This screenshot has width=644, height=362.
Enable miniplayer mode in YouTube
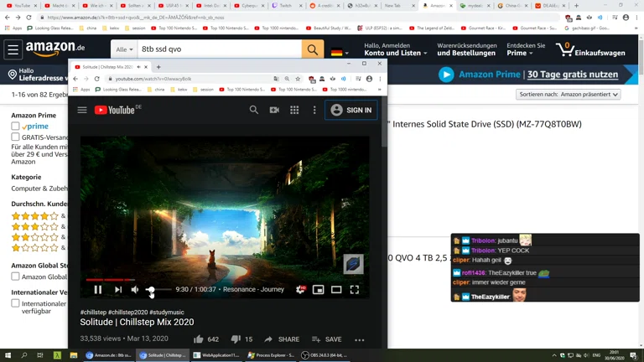point(319,290)
